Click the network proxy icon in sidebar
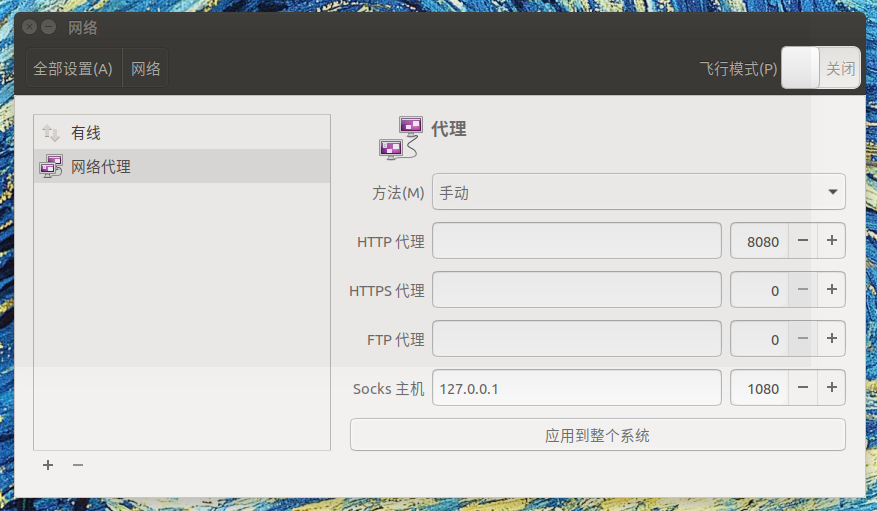The height and width of the screenshot is (511, 877). [x=50, y=167]
